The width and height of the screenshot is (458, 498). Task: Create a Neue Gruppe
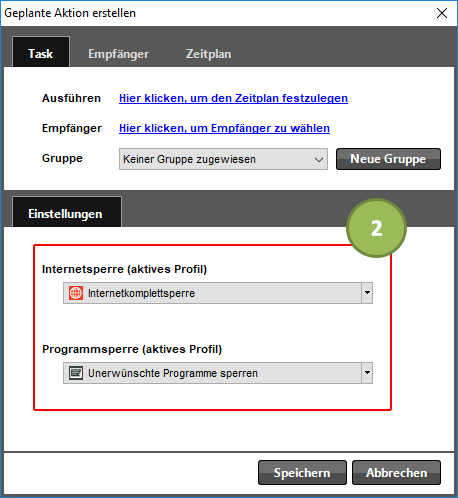[388, 159]
